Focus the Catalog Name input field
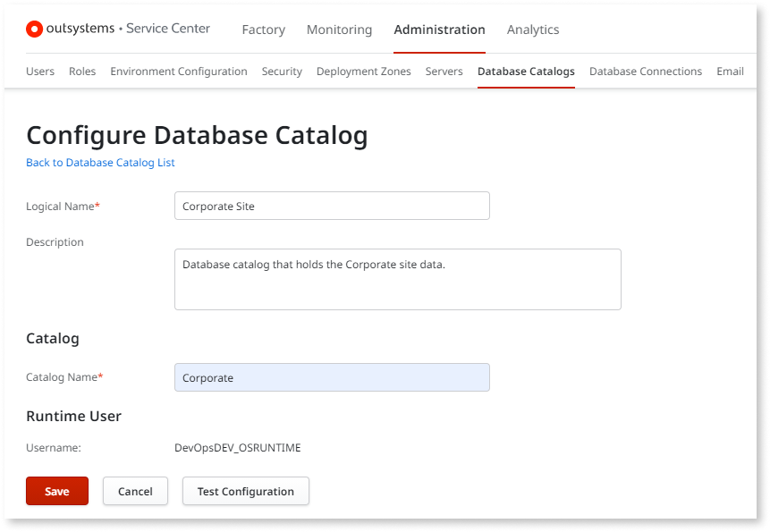The width and height of the screenshot is (770, 532). click(332, 377)
